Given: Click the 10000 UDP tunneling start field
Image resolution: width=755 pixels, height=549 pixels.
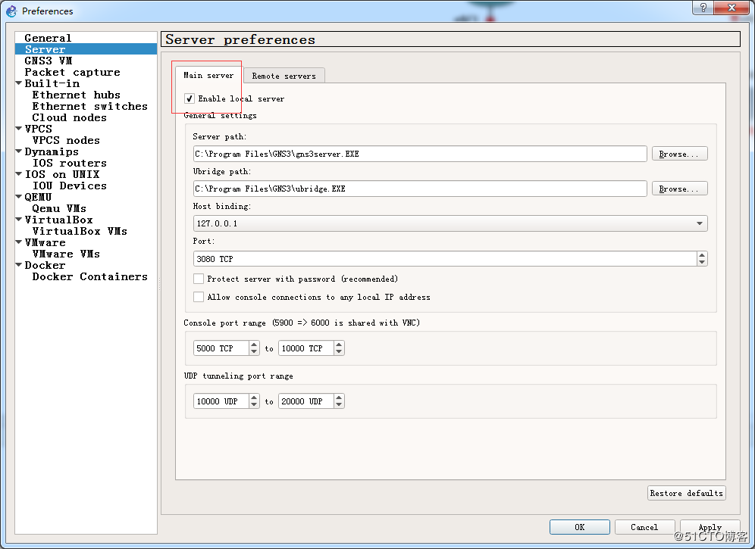Looking at the screenshot, I should pyautogui.click(x=221, y=401).
